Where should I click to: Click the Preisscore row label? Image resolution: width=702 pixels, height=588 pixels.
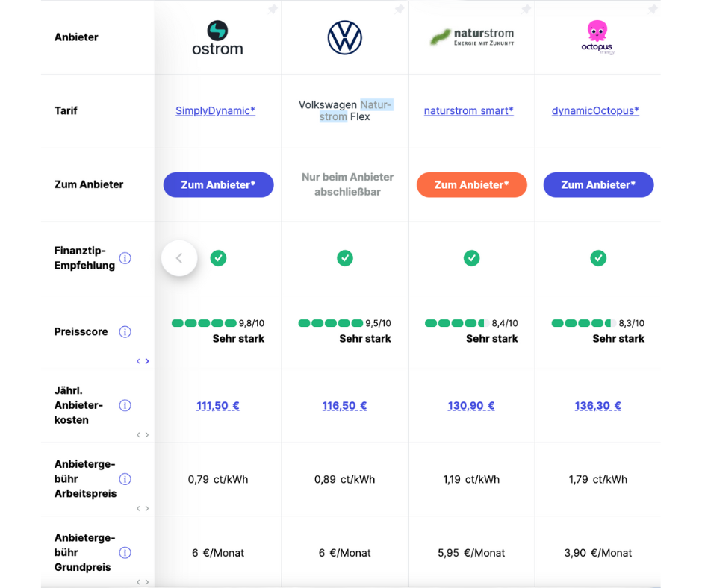click(81, 331)
